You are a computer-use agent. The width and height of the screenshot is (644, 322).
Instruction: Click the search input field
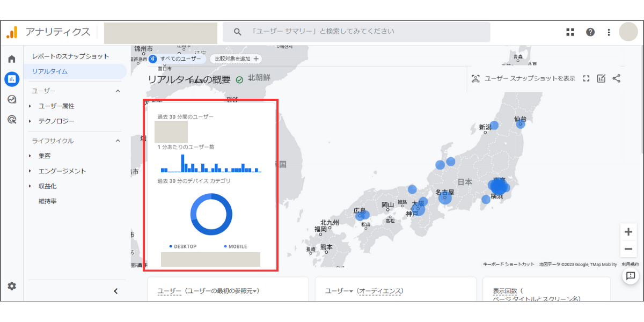(356, 32)
